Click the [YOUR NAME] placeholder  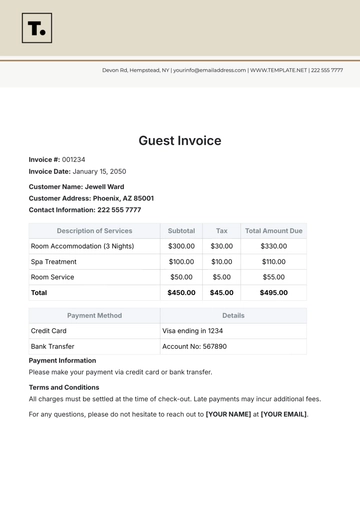228,414
